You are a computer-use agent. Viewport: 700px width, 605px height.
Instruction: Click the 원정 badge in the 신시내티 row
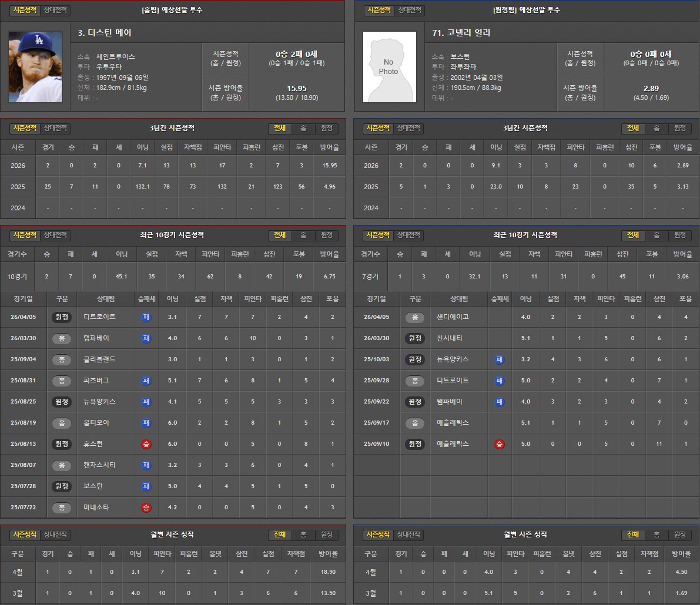tap(415, 338)
